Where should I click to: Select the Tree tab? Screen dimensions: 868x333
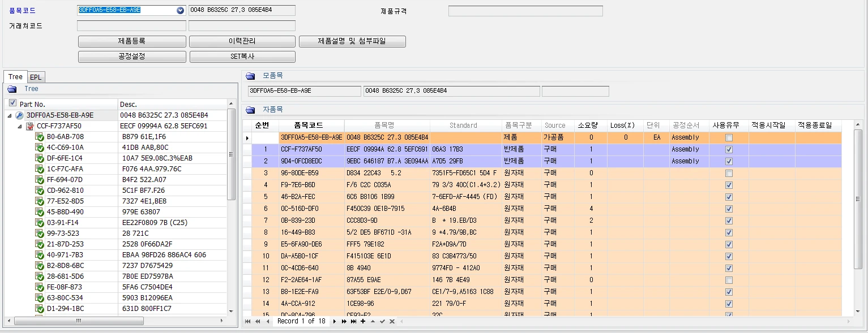pyautogui.click(x=15, y=76)
